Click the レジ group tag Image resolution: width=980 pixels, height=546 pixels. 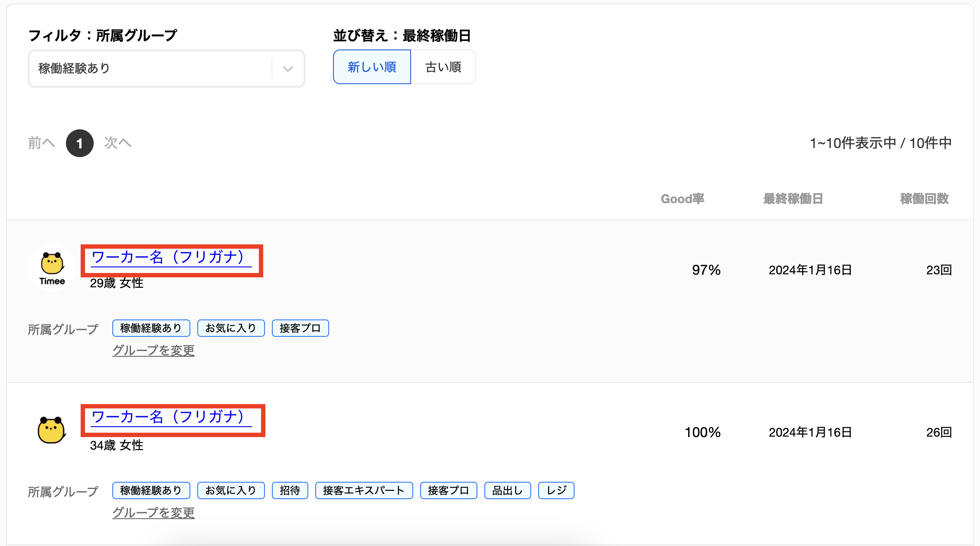556,490
